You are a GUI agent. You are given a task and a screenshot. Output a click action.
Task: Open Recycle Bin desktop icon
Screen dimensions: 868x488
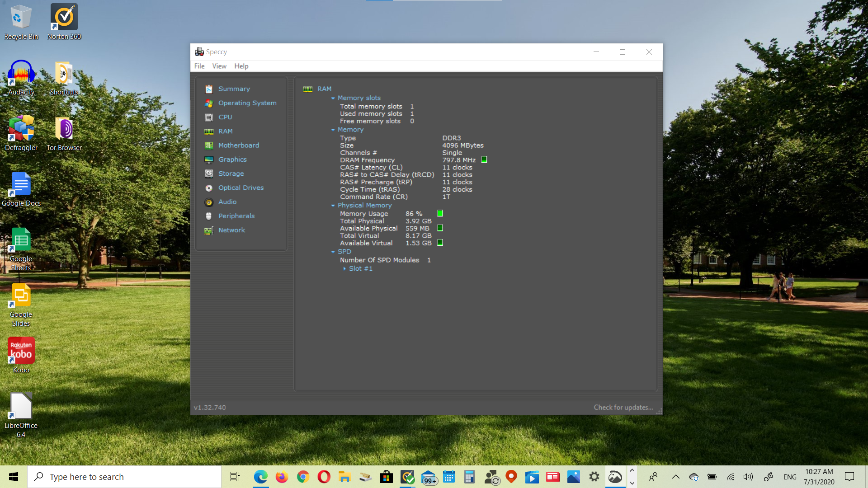[21, 22]
